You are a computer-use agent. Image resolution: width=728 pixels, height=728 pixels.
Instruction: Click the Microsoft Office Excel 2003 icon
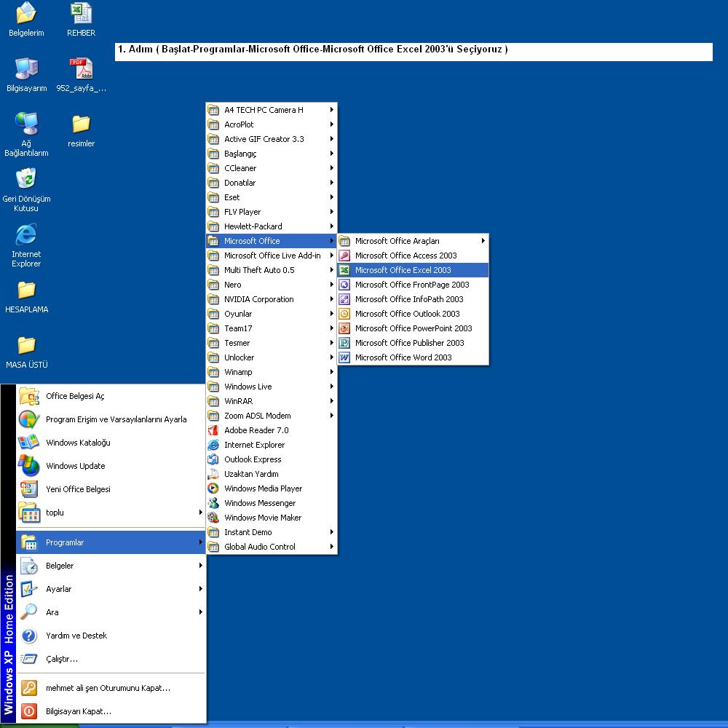pos(344,270)
